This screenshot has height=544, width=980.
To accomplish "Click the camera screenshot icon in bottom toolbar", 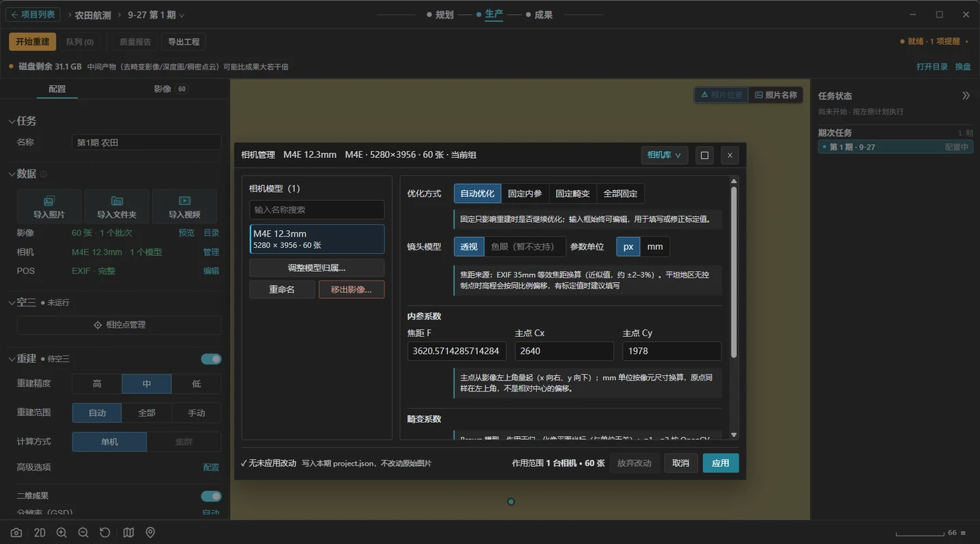I will click(16, 532).
